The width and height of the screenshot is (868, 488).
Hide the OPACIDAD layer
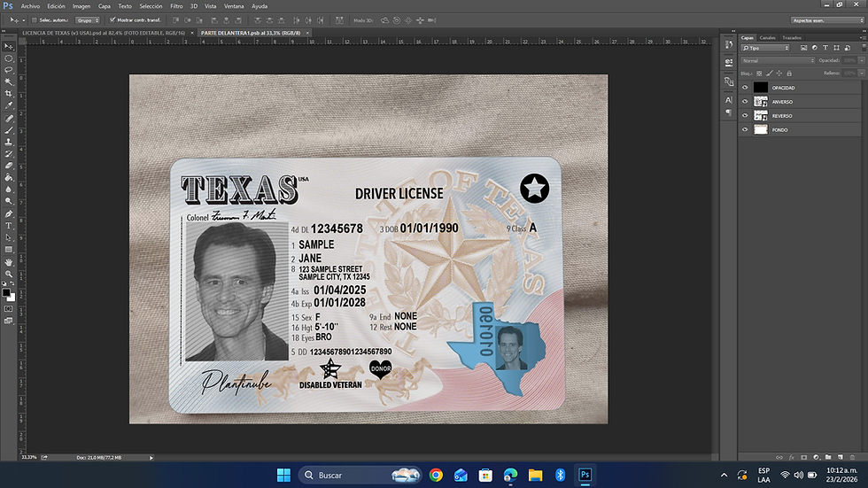(745, 88)
